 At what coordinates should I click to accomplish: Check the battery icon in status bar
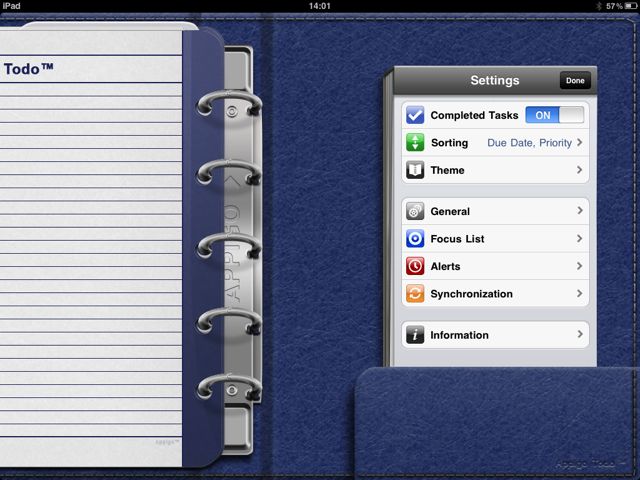(x=631, y=6)
